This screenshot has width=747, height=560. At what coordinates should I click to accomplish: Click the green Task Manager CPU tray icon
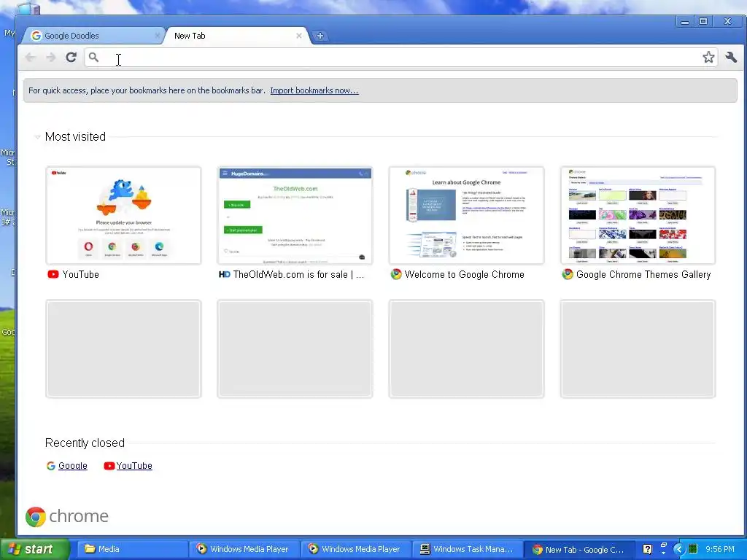[x=693, y=549]
